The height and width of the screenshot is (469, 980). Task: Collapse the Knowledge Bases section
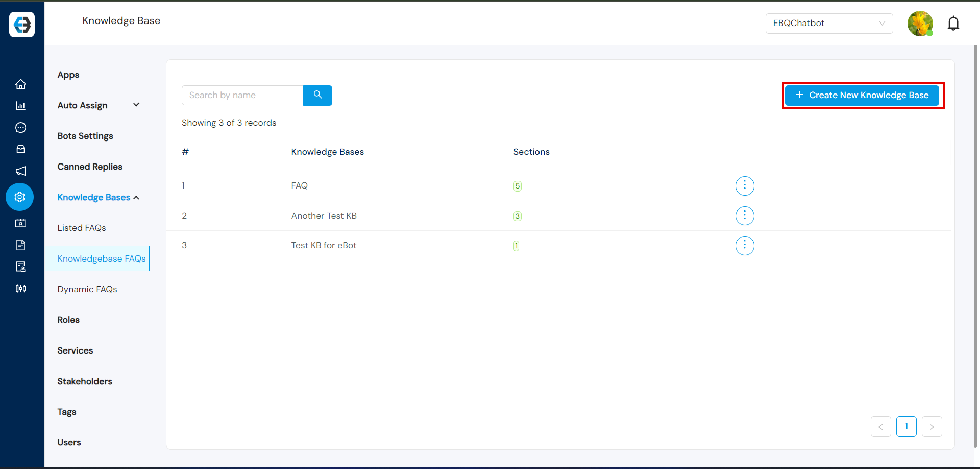point(136,198)
